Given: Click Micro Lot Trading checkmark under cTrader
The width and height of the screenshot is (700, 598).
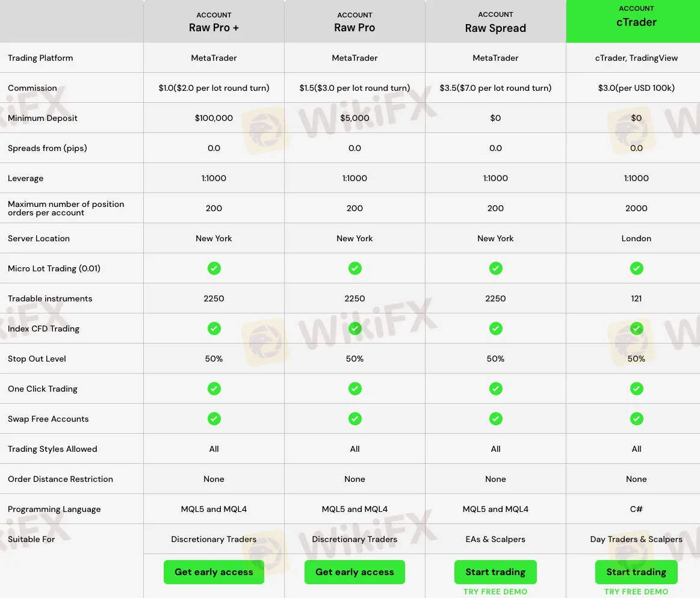Looking at the screenshot, I should pos(636,268).
